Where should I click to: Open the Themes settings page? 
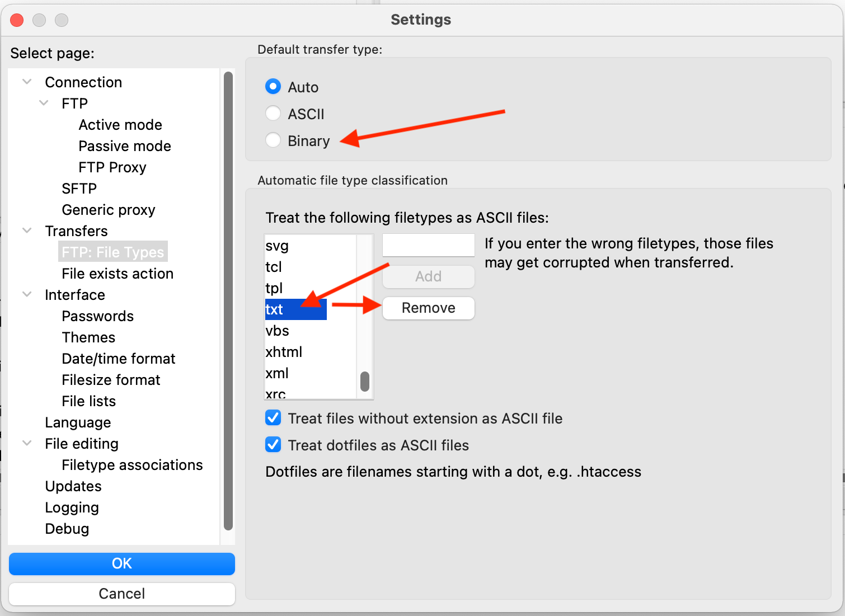pos(88,337)
